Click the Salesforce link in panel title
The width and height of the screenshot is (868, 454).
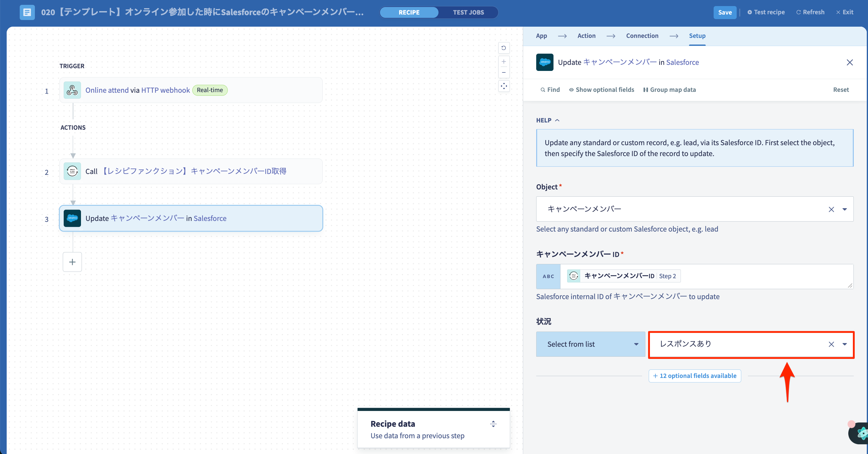tap(682, 63)
